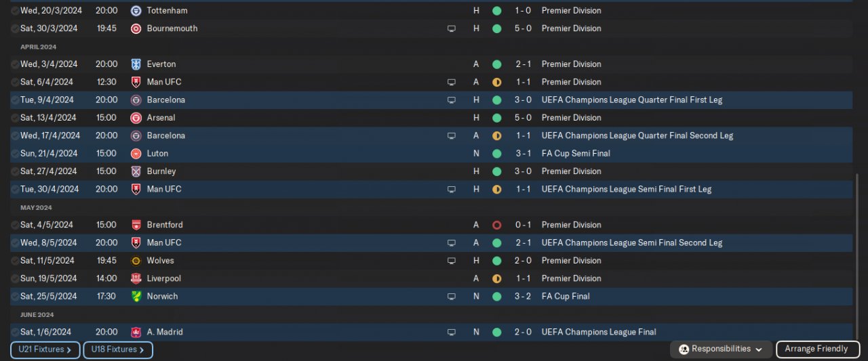
Task: Click the draw result indicator for Liverpool match
Action: (496, 278)
